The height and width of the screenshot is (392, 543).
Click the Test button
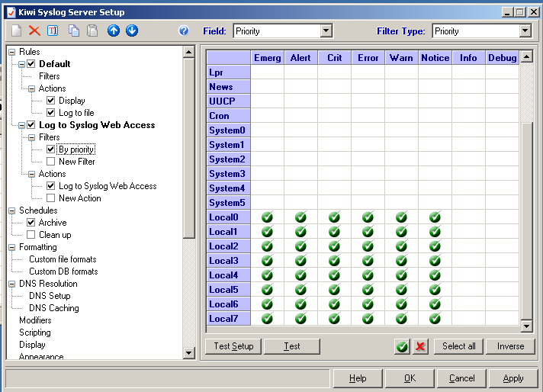click(x=292, y=346)
